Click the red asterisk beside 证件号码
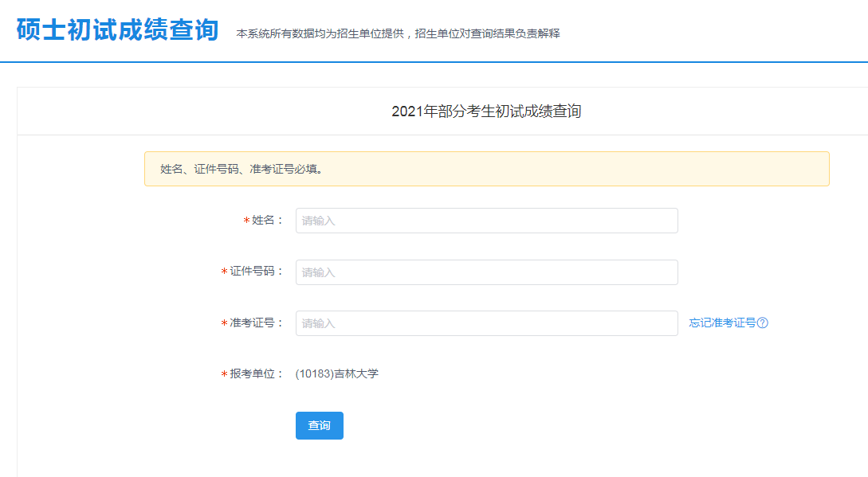The width and height of the screenshot is (868, 477). (224, 272)
